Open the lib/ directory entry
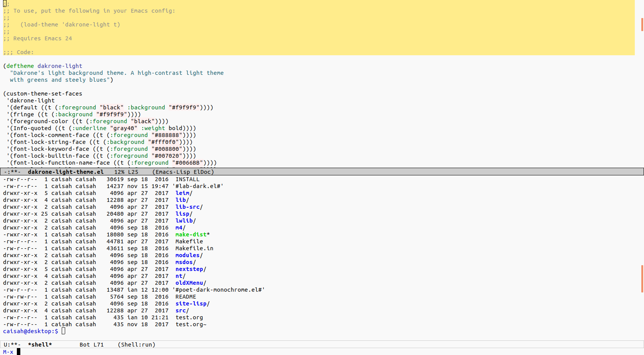644x355 pixels. coord(182,200)
